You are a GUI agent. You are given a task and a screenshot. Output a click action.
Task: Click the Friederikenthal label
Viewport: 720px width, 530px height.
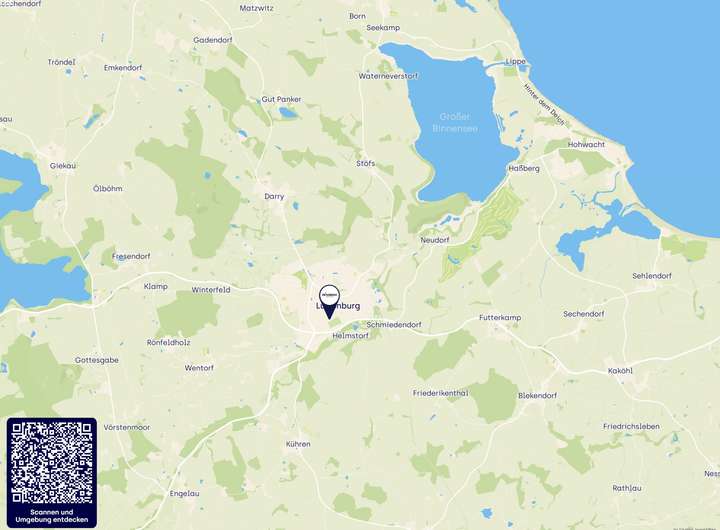tap(440, 393)
